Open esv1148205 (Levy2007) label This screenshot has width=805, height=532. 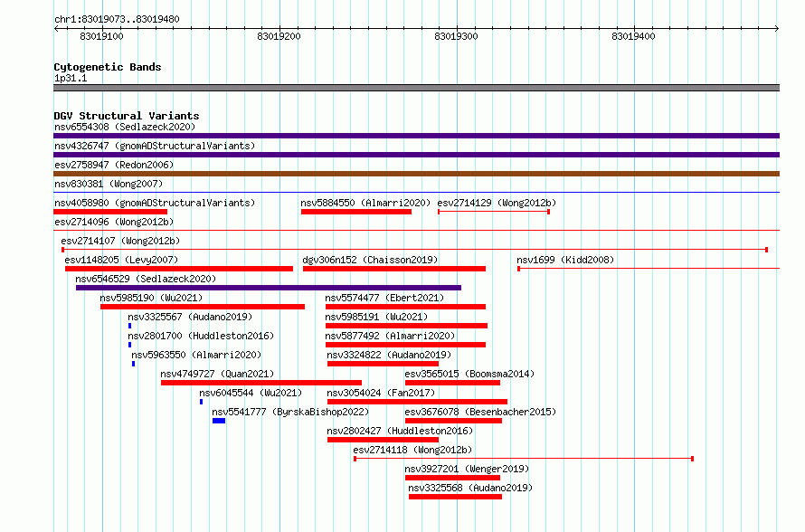click(122, 260)
